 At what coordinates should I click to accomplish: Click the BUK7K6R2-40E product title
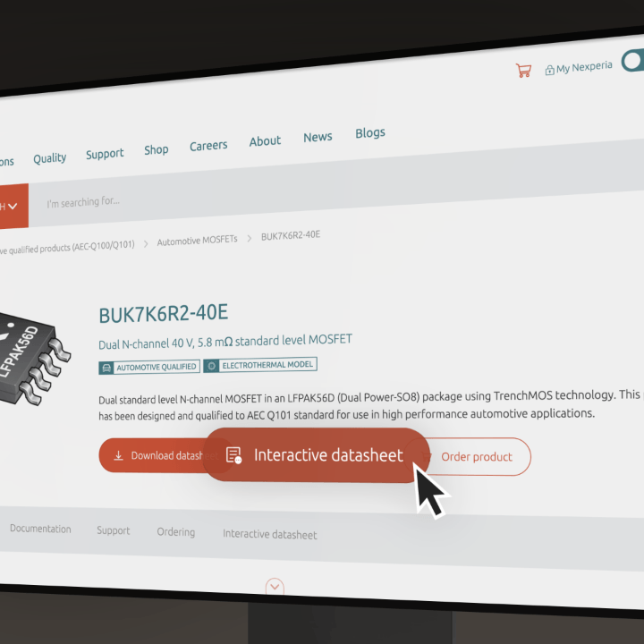pyautogui.click(x=163, y=315)
